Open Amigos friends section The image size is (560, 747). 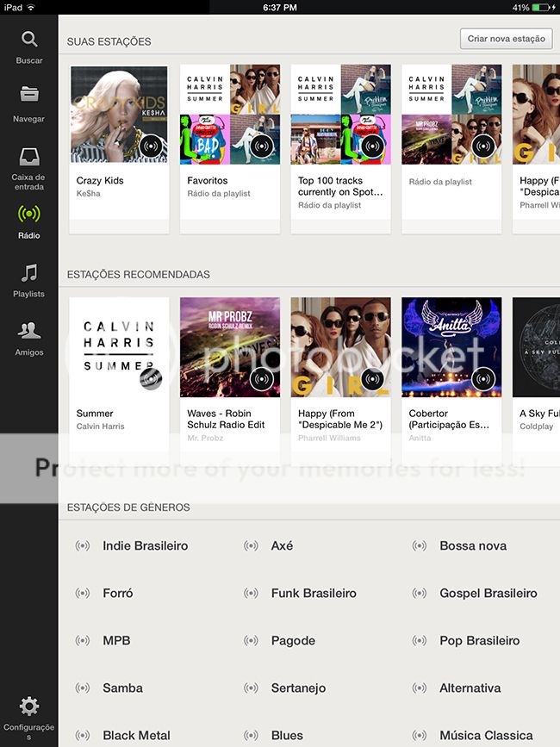(29, 339)
